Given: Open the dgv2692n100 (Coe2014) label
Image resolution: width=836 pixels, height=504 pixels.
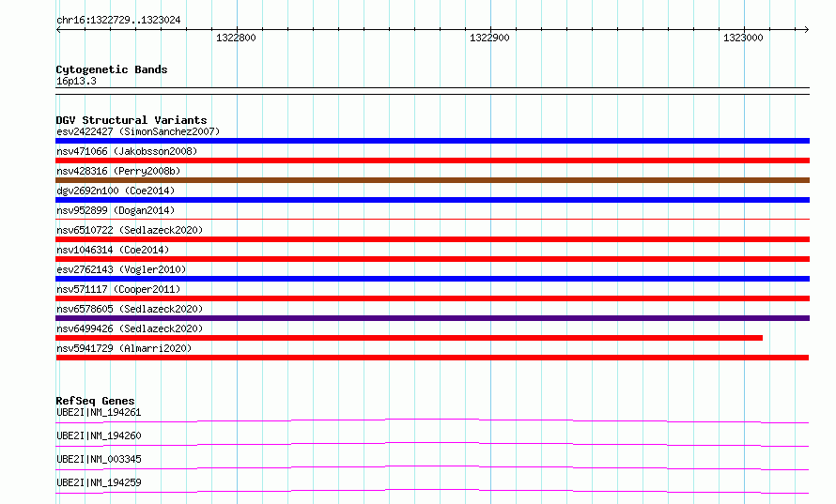Looking at the screenshot, I should [x=116, y=191].
